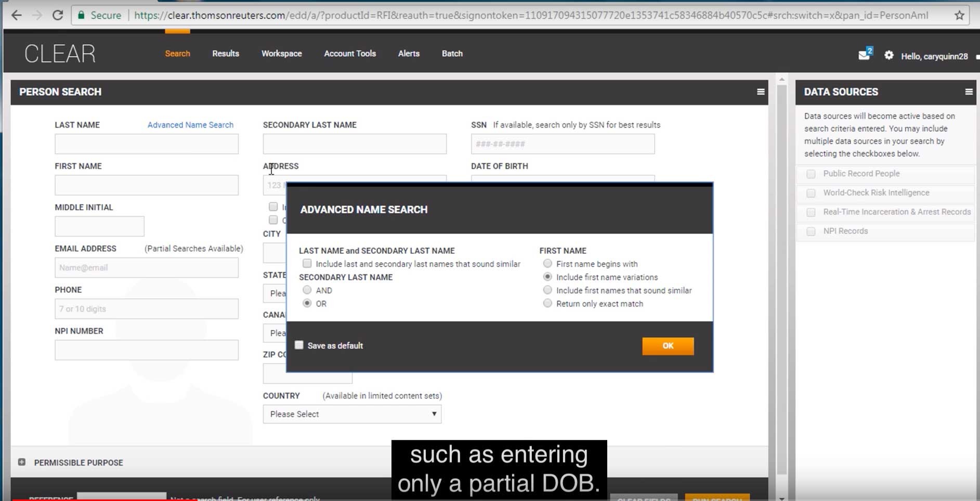This screenshot has width=980, height=501.
Task: Check Include last names that sound similar
Action: [x=307, y=264]
